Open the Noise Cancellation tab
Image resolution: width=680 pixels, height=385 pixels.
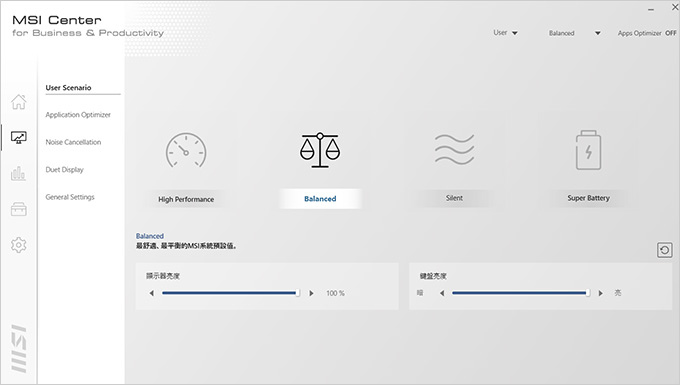click(73, 142)
